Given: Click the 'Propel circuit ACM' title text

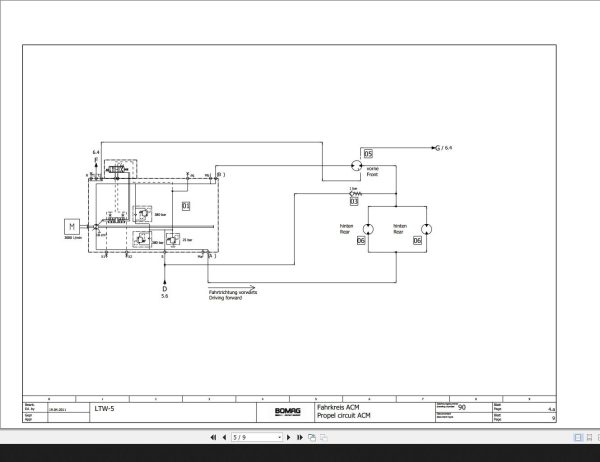Looking at the screenshot, I should click(x=344, y=415).
